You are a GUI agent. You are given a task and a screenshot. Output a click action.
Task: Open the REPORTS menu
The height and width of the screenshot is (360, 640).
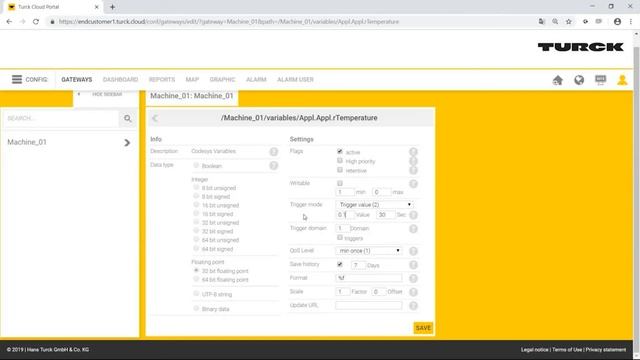(162, 80)
